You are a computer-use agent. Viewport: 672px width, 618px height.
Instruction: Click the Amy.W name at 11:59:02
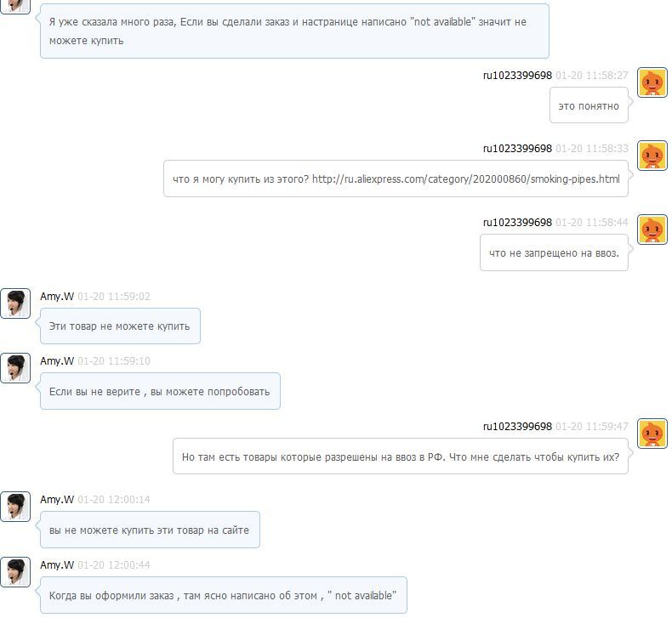[57, 297]
